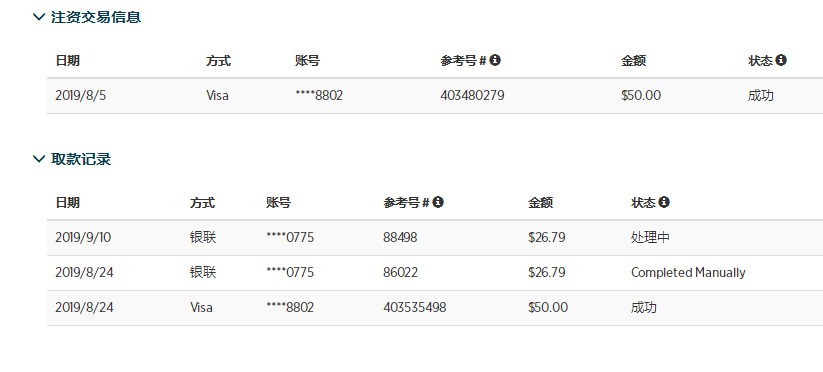Collapse the 注资交易信息 section chevron
The width and height of the screenshot is (823, 372).
coord(39,17)
